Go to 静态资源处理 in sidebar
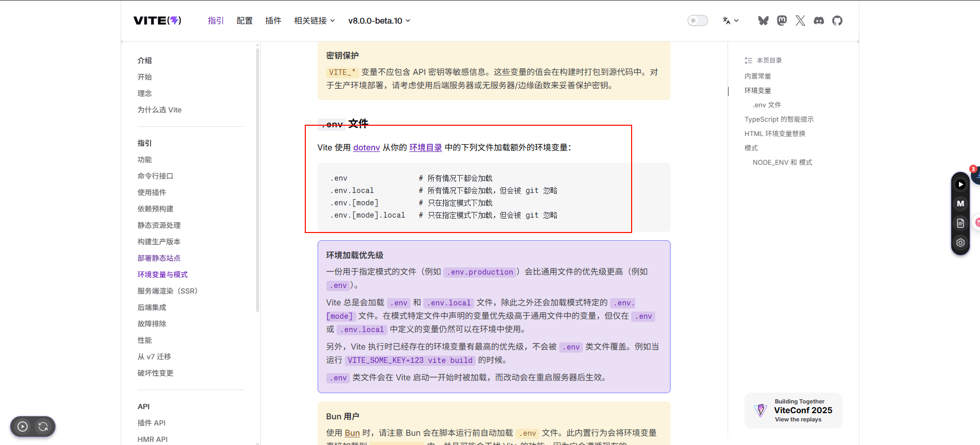Image resolution: width=980 pixels, height=445 pixels. pos(159,225)
